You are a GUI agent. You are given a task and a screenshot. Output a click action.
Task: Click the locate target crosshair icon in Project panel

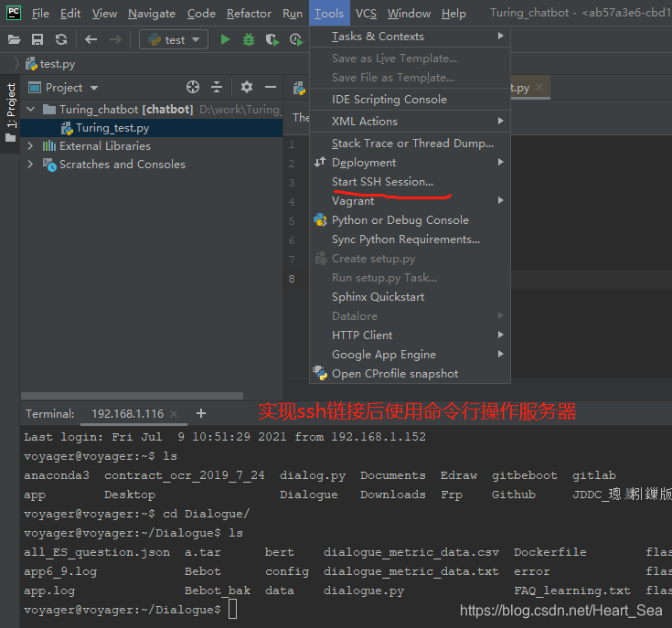[x=193, y=87]
